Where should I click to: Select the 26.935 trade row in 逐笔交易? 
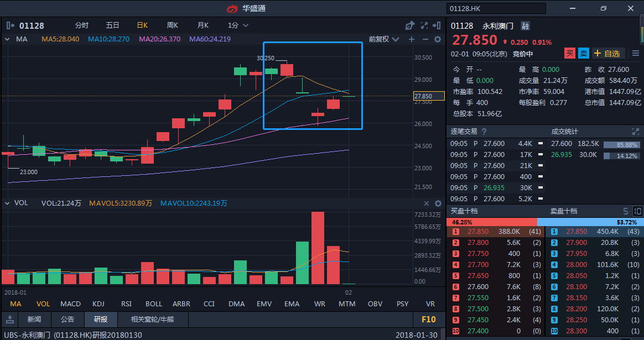coord(496,187)
